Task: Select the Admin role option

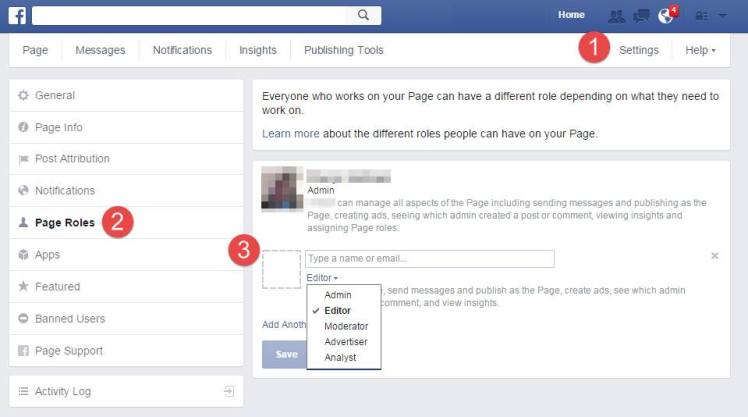Action: click(338, 295)
